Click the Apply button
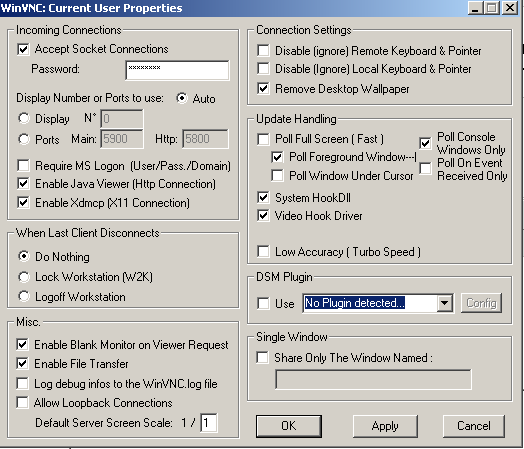The image size is (524, 449). pos(385,426)
